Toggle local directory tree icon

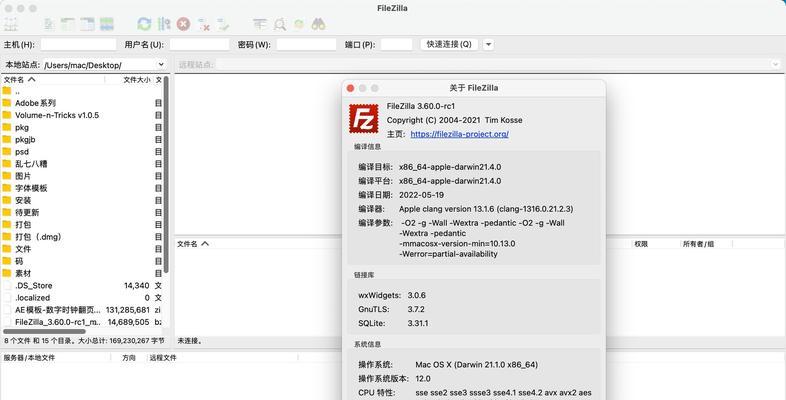pyautogui.click(x=68, y=24)
